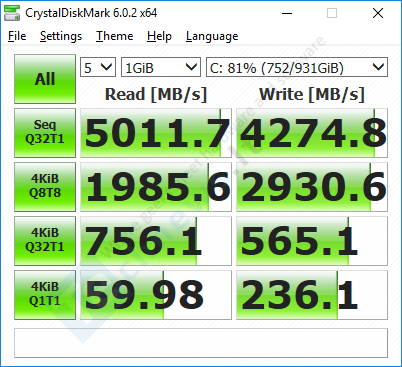The image size is (402, 367).
Task: Start the 4KiB Q1T1 test
Action: coord(45,295)
